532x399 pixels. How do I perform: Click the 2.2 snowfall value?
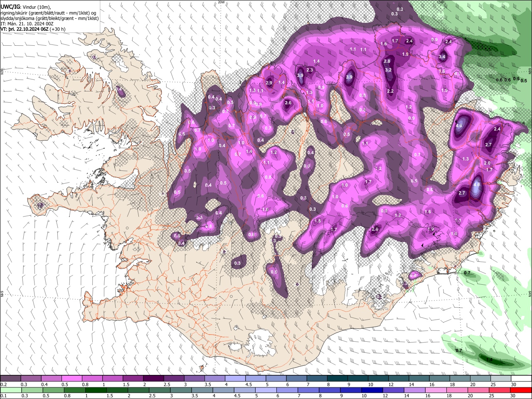[x=390, y=91]
